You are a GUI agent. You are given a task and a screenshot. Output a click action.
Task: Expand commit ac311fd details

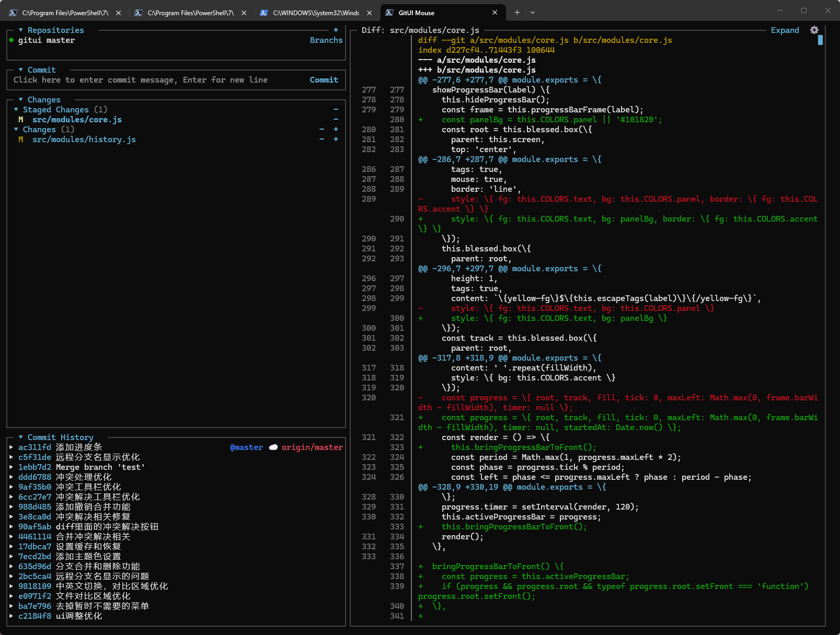pos(11,447)
